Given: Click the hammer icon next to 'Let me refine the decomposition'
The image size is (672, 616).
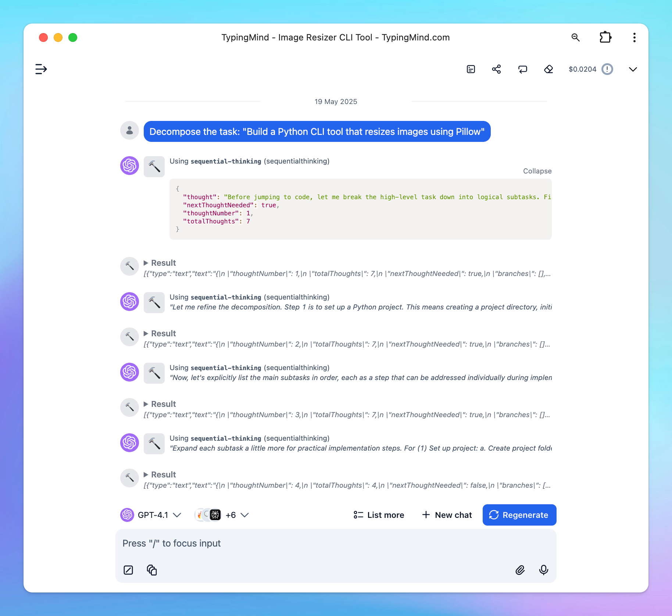Looking at the screenshot, I should (154, 302).
